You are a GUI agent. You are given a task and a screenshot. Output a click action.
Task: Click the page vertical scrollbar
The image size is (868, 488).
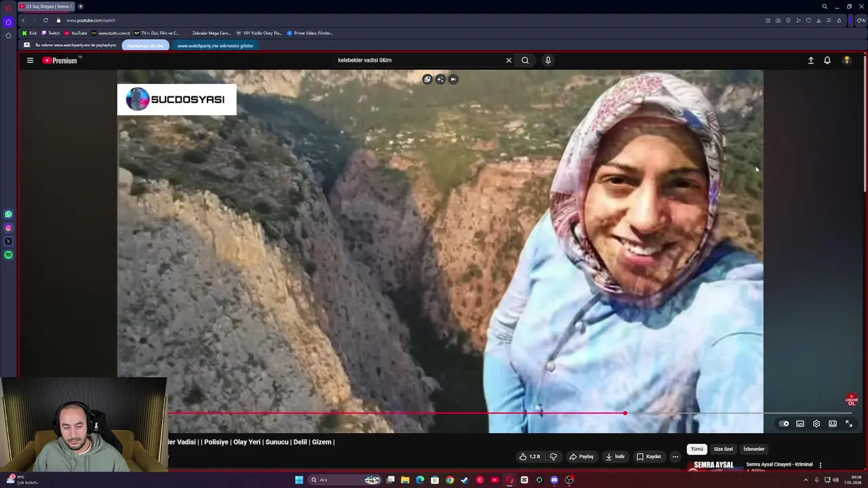point(865,122)
